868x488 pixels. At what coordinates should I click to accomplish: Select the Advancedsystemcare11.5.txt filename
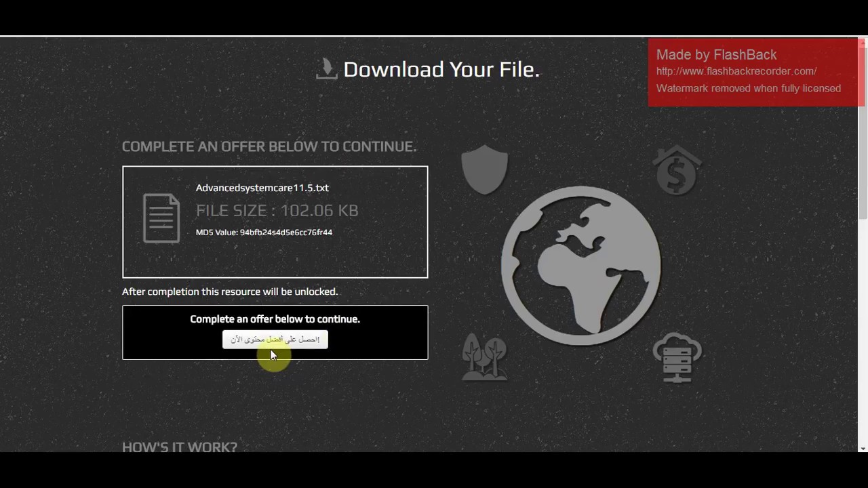[x=262, y=188]
